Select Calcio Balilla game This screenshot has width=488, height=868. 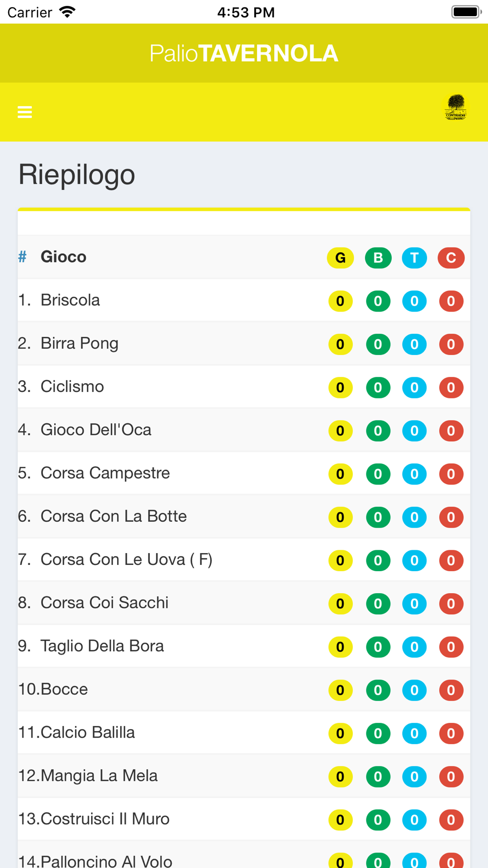click(x=244, y=733)
